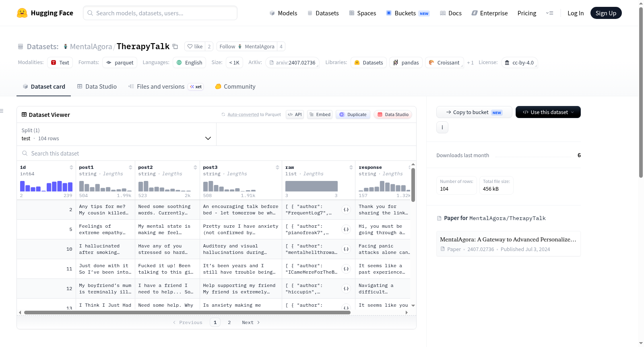Open the Enterprise page
644x347 pixels.
pyautogui.click(x=489, y=13)
